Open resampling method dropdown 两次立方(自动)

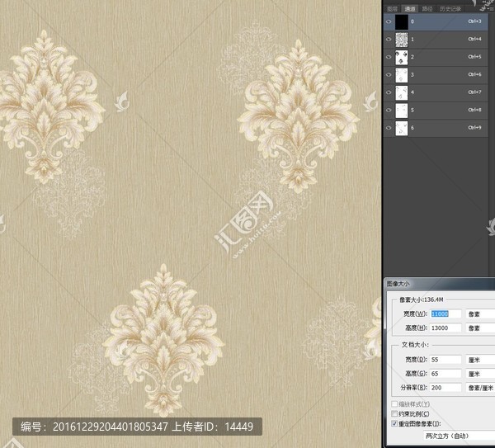point(459,436)
